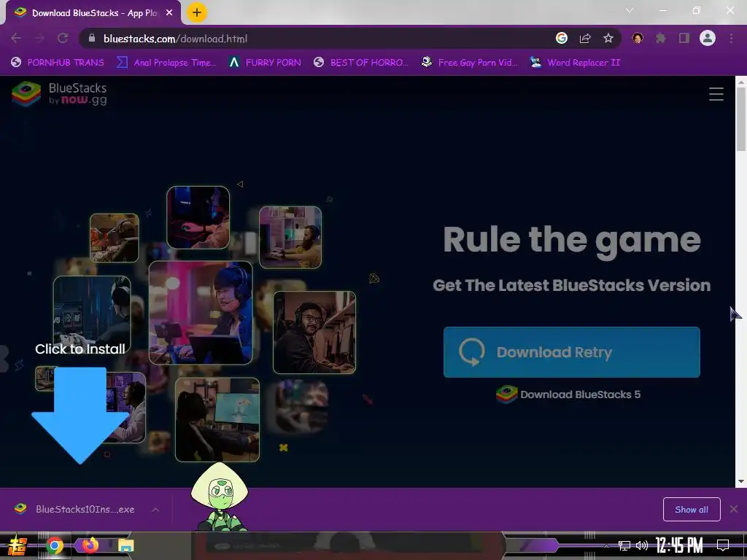747x560 pixels.
Task: Close the Download BlueStacks tab
Action: 169,13
